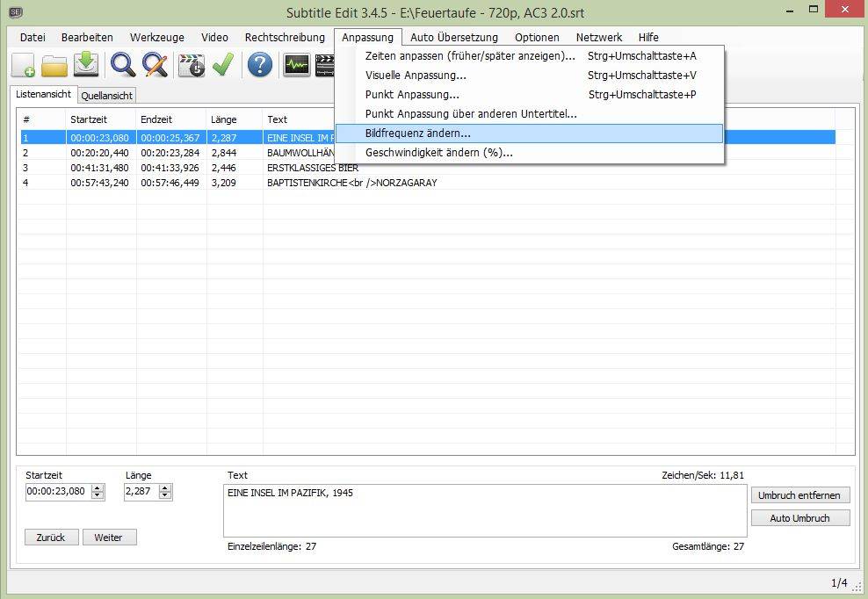The image size is (868, 599).
Task: Click end time 00:00:25,367 in row 1
Action: point(170,138)
